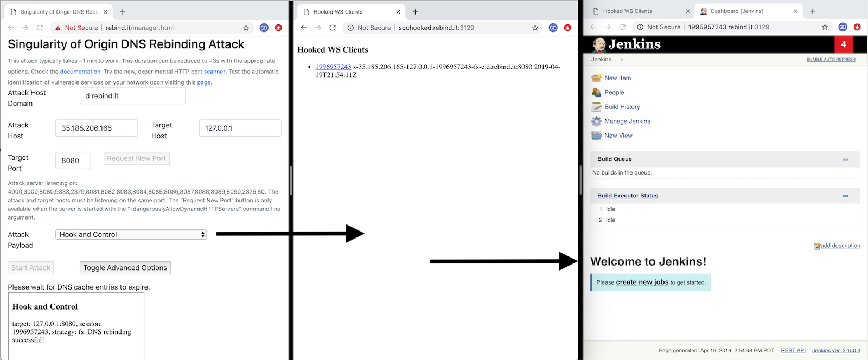This screenshot has height=360, width=868.
Task: Reload the Jenkins dashboard page
Action: [622, 27]
